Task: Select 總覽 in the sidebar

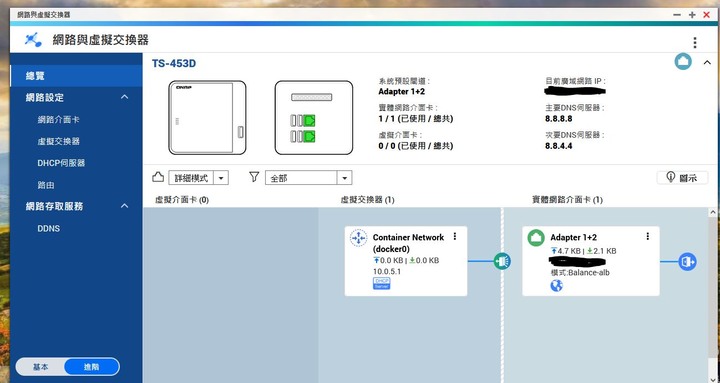Action: pos(76,76)
